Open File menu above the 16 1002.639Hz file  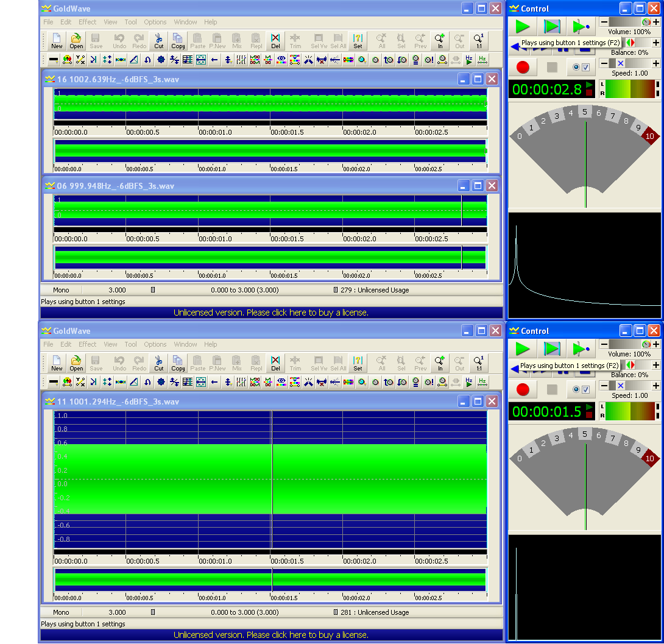(x=48, y=22)
